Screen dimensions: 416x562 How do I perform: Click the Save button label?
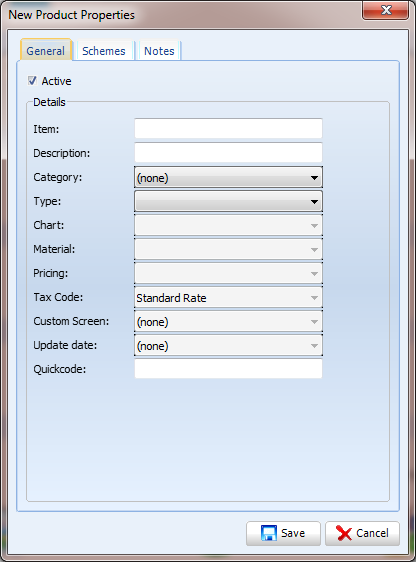[x=293, y=533]
